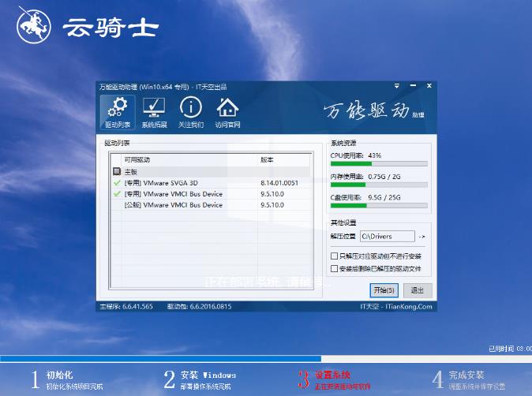The image size is (532, 396).
Task: Click the C:\Drivers extraction path field
Action: 387,237
